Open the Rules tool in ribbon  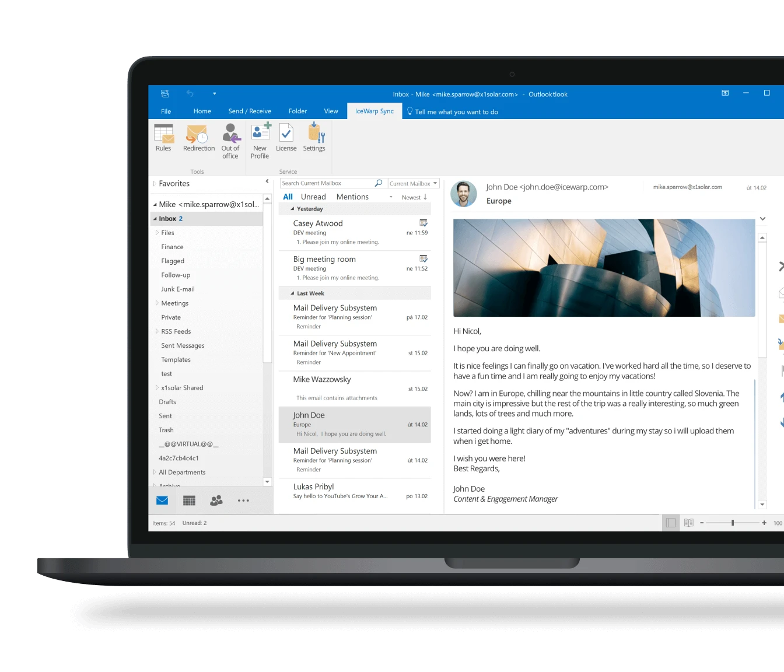click(x=163, y=138)
